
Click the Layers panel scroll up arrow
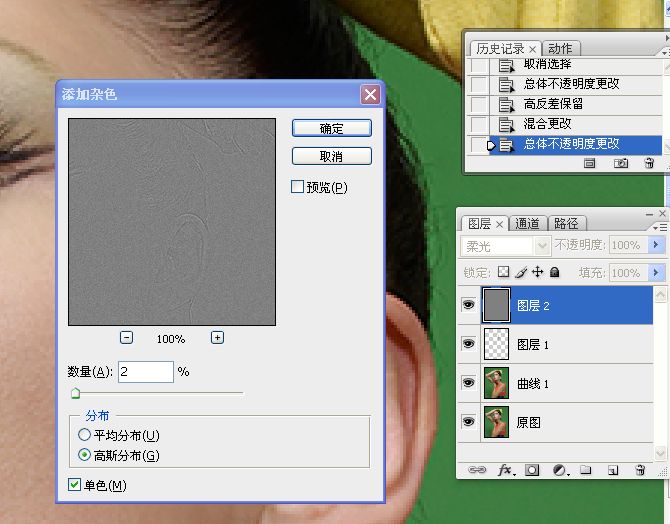click(x=660, y=295)
